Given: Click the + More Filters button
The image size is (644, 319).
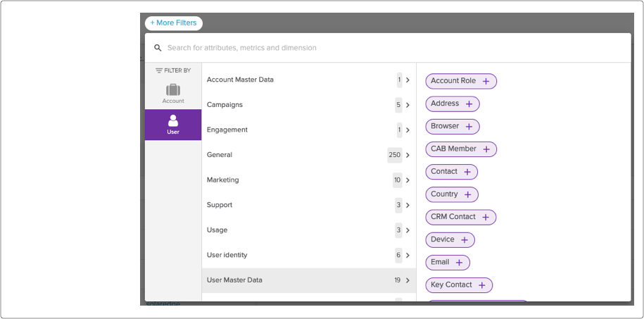Looking at the screenshot, I should [174, 23].
